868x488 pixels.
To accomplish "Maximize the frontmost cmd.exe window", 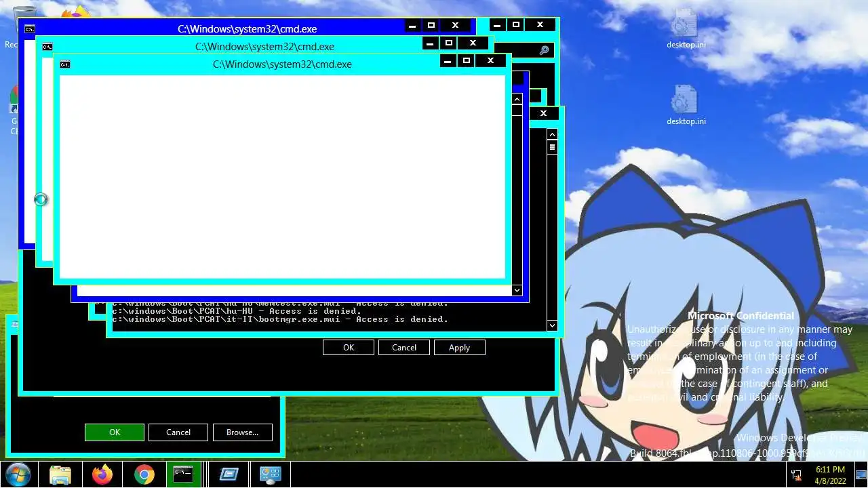I will click(466, 61).
